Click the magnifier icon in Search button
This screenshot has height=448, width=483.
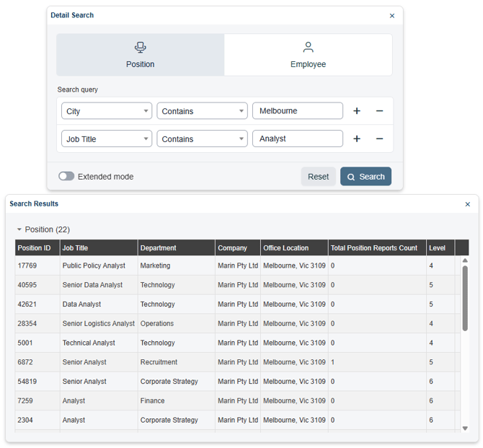[x=351, y=177]
